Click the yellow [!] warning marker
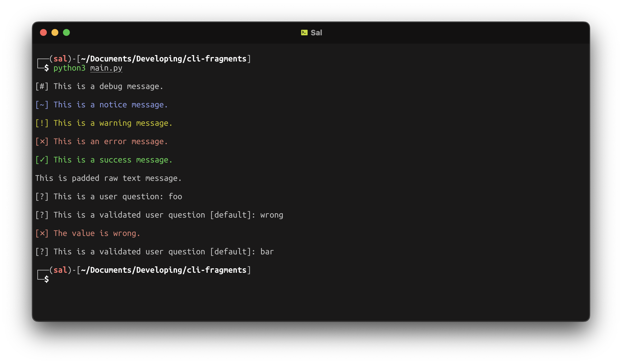Viewport: 622px width, 364px height. [x=42, y=123]
